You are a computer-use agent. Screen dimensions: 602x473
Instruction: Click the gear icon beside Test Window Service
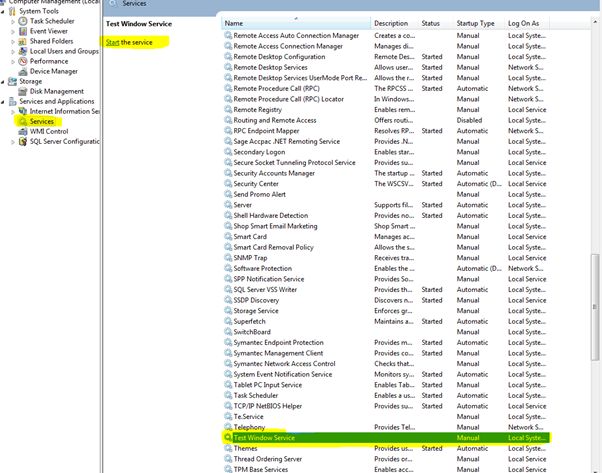228,438
